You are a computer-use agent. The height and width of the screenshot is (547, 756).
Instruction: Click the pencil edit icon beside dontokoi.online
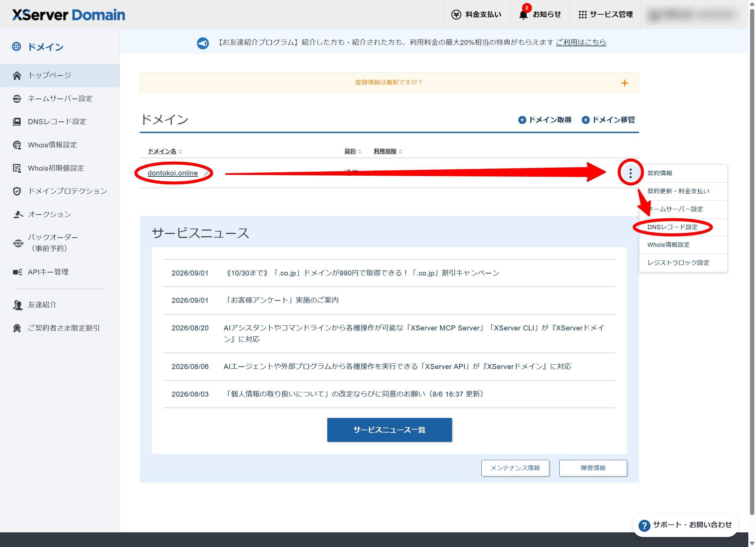206,173
